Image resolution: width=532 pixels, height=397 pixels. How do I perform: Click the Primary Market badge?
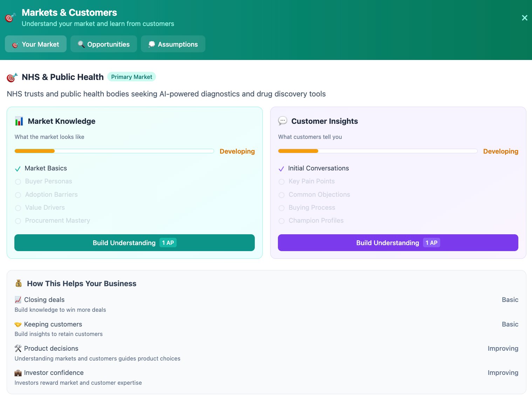(x=131, y=77)
